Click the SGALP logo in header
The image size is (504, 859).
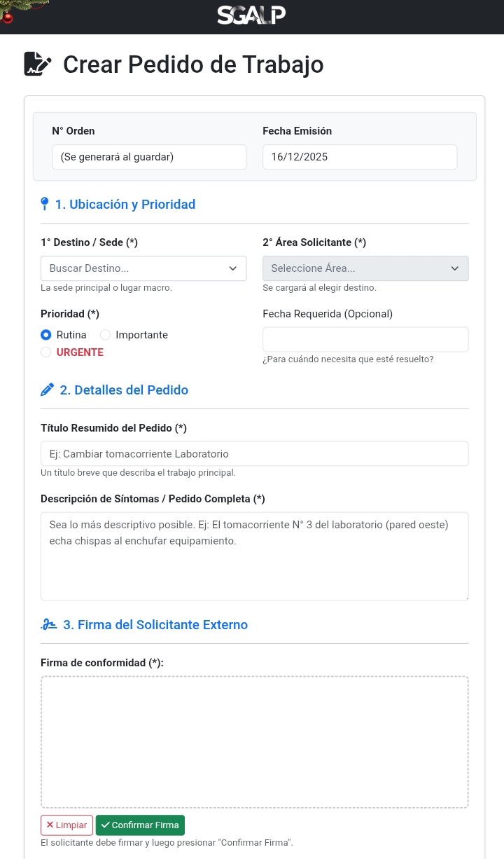point(251,15)
